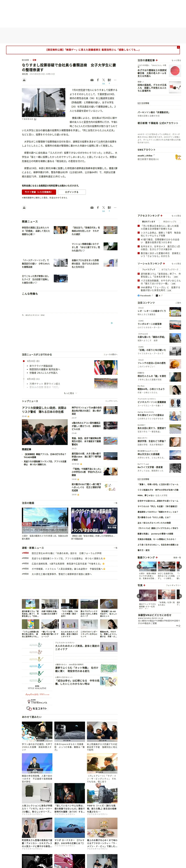
Task: Click the ログインする button
Action: 72,192
